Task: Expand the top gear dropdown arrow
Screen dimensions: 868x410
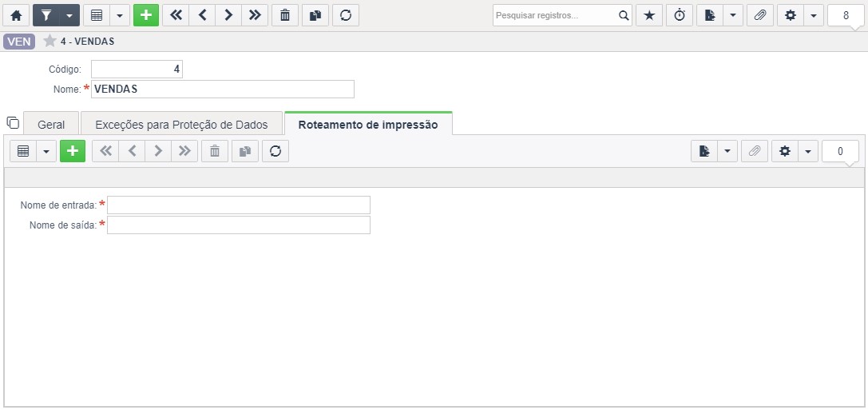Action: tap(813, 15)
